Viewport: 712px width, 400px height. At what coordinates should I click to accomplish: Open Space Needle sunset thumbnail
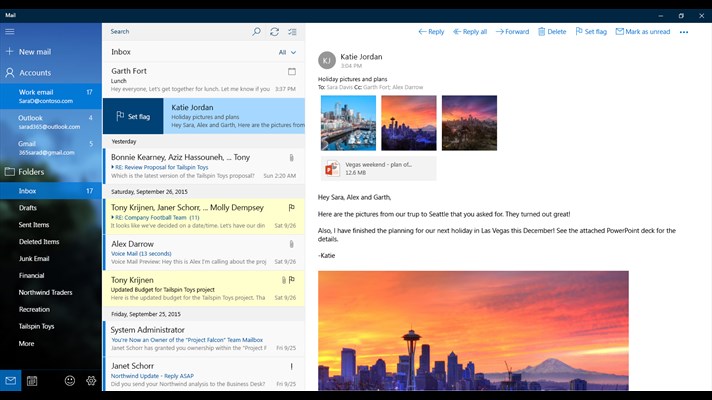coord(409,123)
